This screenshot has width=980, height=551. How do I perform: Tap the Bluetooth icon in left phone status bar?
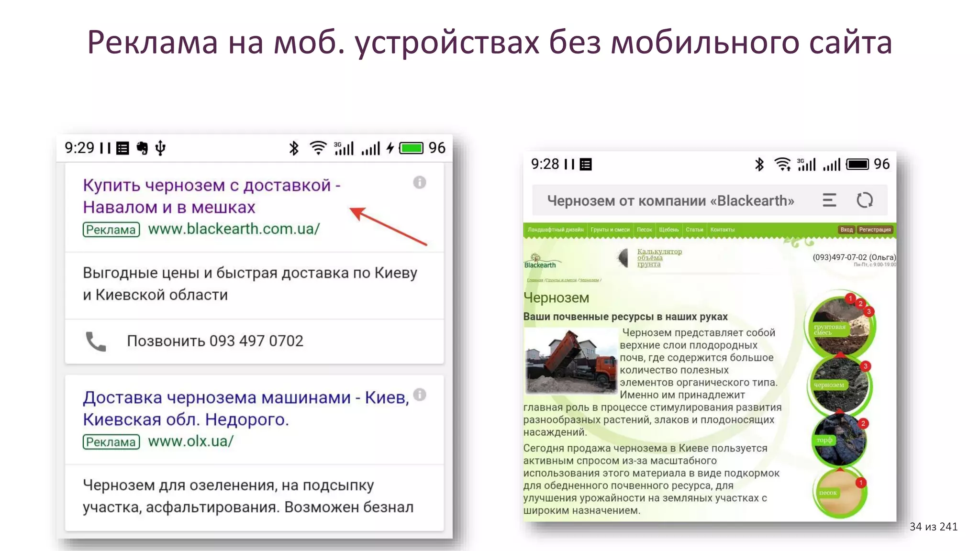pyautogui.click(x=294, y=148)
